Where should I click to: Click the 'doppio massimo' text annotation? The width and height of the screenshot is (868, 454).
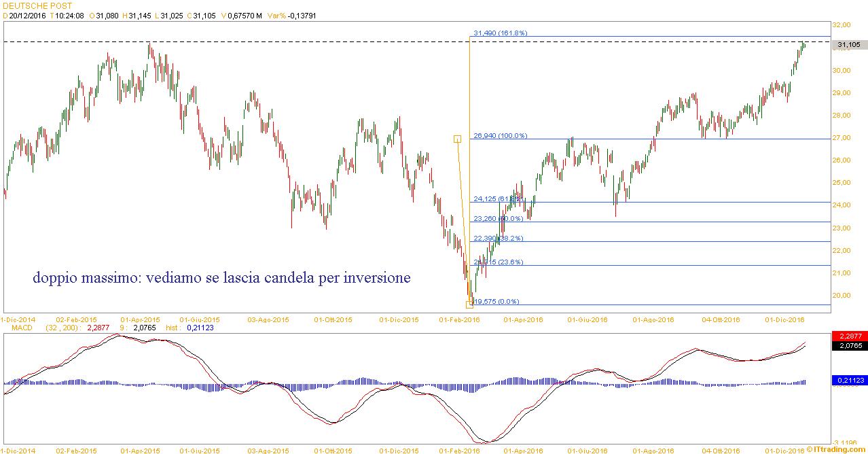coord(221,278)
